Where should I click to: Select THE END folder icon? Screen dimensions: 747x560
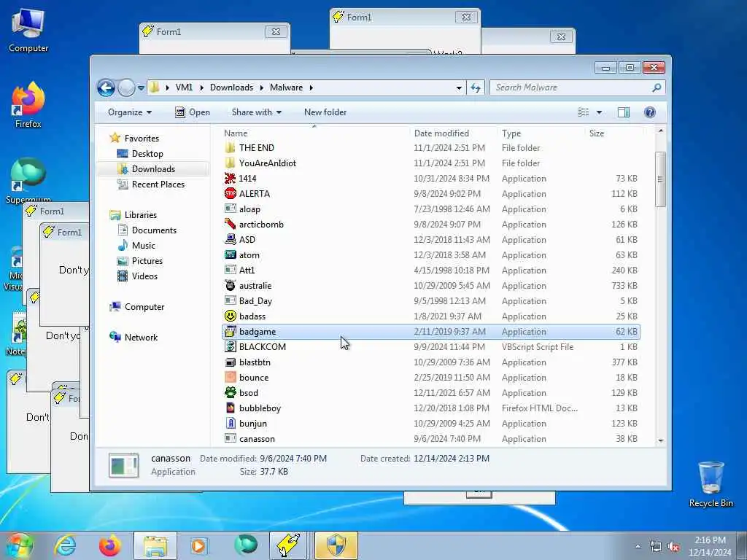[x=230, y=147]
